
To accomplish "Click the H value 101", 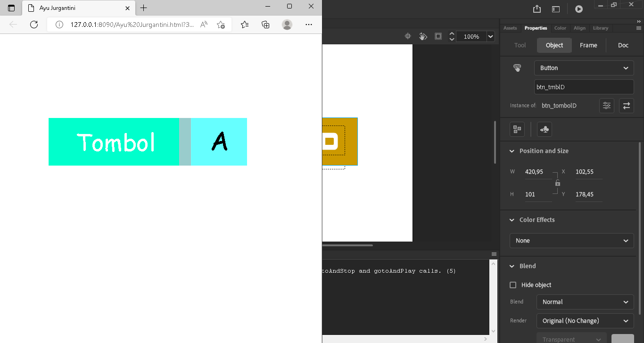I will point(538,194).
